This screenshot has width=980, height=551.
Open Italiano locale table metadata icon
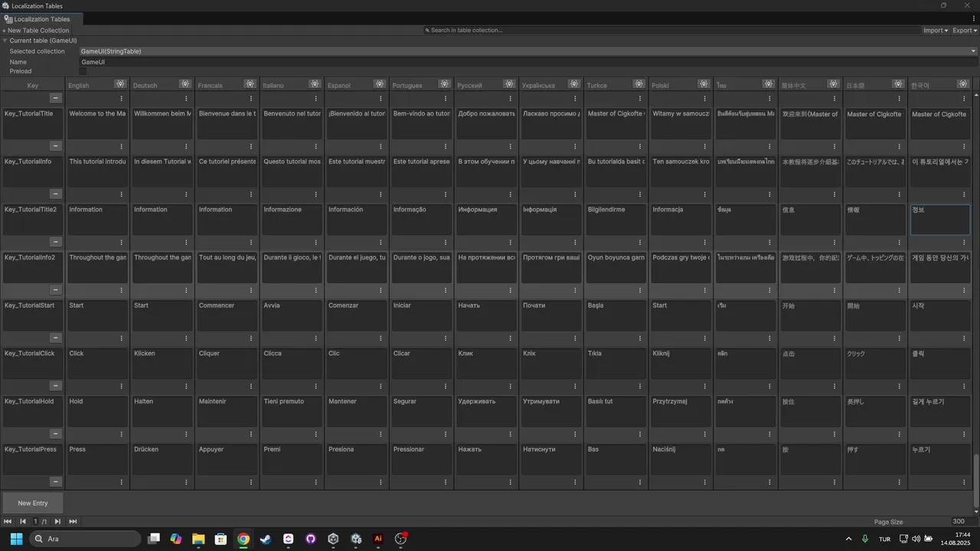coord(315,84)
